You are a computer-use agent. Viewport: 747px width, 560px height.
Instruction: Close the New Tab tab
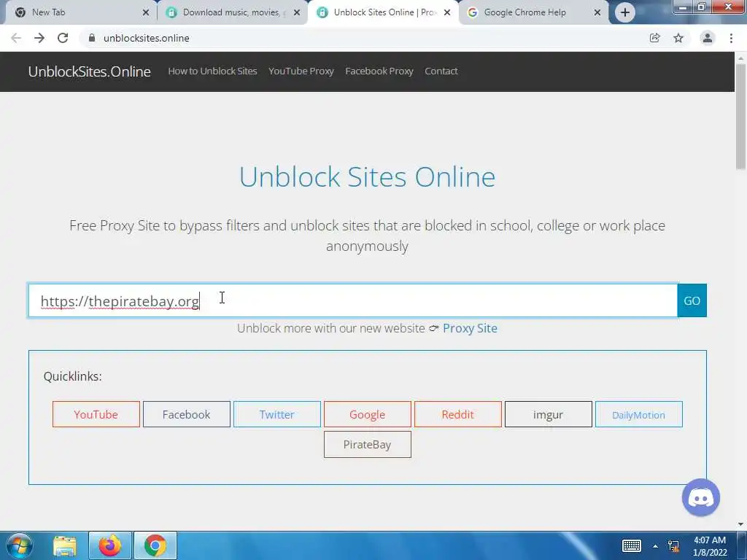(146, 13)
